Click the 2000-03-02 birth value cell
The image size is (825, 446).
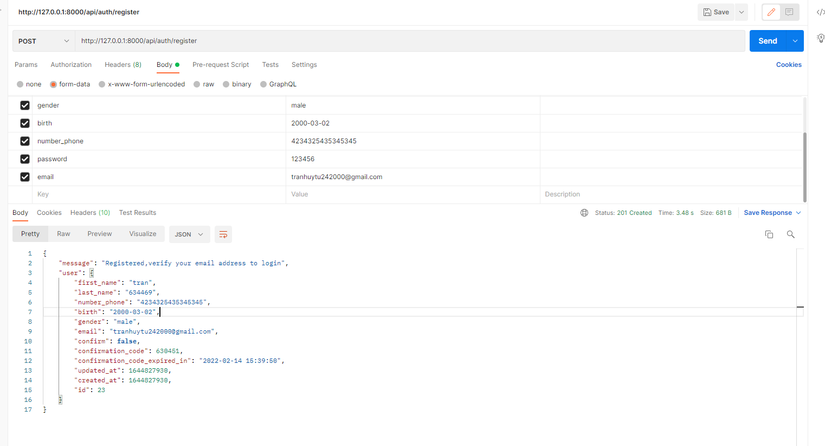(x=413, y=123)
